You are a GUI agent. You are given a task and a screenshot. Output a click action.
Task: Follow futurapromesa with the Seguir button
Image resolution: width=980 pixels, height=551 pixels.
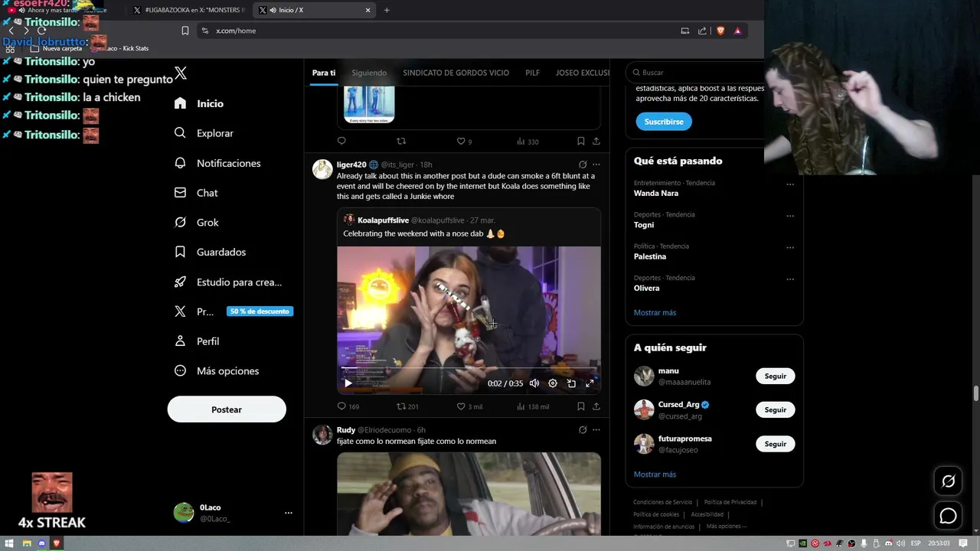tap(776, 444)
